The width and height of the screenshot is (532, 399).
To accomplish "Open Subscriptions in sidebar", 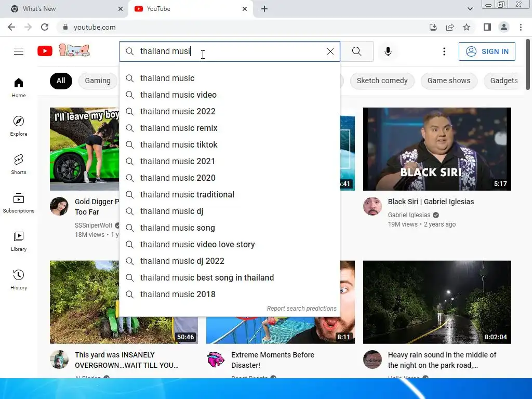I will pos(19,203).
